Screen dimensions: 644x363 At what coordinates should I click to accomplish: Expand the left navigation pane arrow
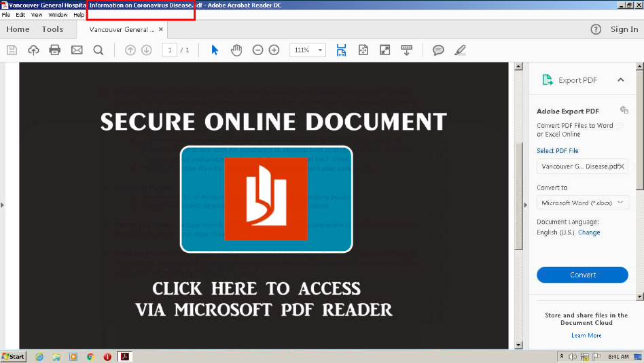point(3,205)
